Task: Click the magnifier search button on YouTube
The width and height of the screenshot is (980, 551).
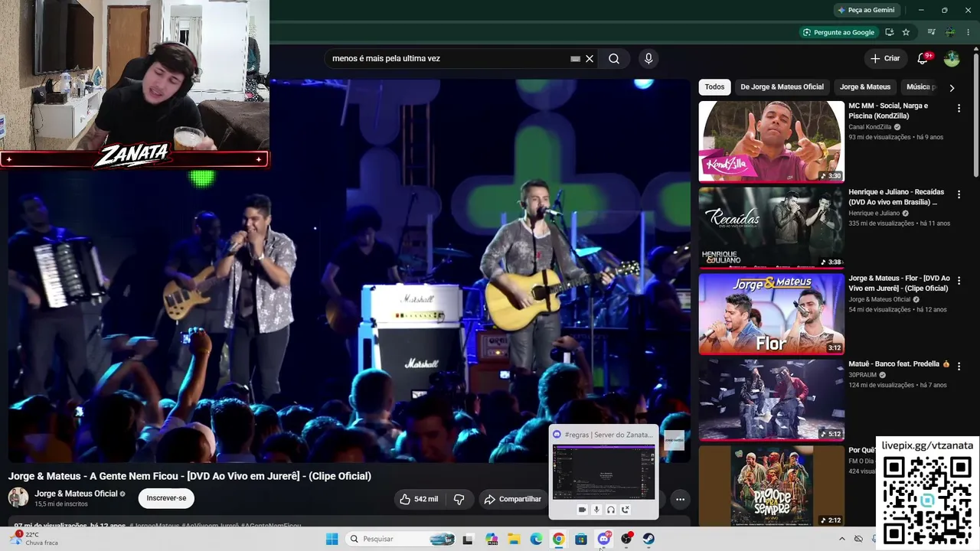Action: [x=614, y=59]
